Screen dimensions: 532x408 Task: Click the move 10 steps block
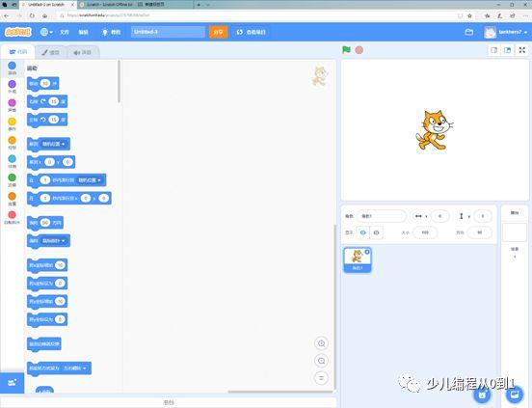coord(42,84)
